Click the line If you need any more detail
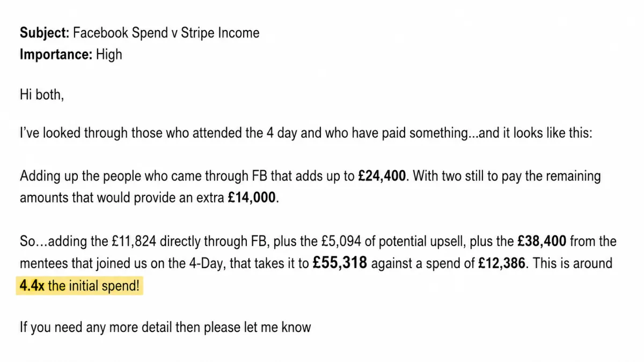 [165, 327]
